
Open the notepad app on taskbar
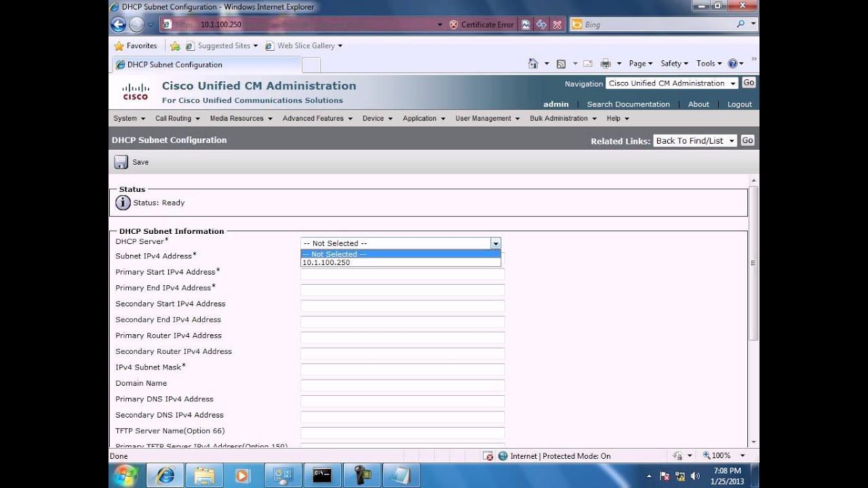[x=400, y=475]
